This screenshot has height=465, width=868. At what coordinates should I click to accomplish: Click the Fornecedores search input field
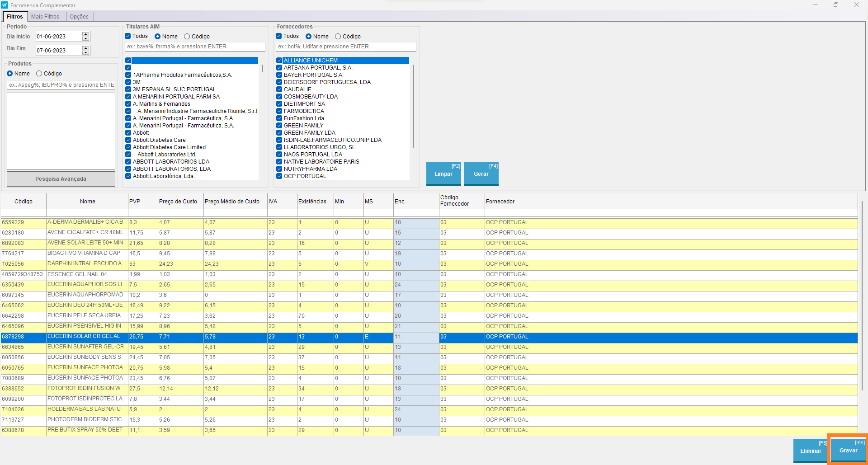tap(346, 47)
